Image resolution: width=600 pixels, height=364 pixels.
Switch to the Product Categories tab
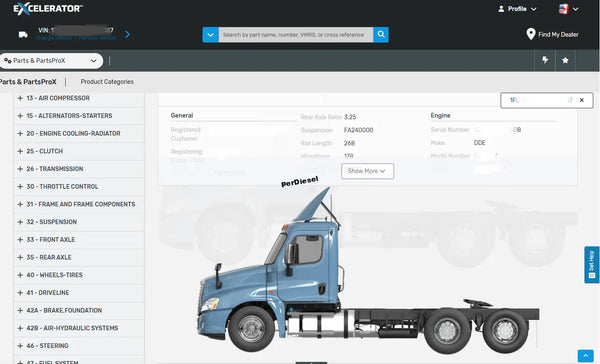(107, 82)
